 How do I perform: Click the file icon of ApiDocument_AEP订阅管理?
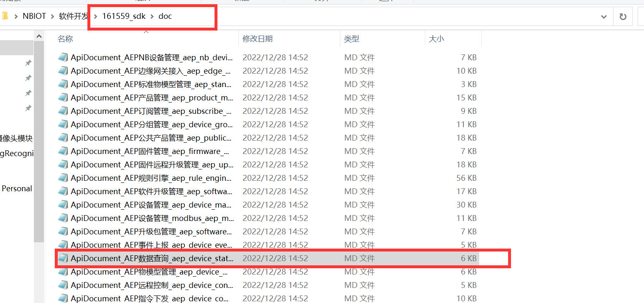(x=63, y=111)
